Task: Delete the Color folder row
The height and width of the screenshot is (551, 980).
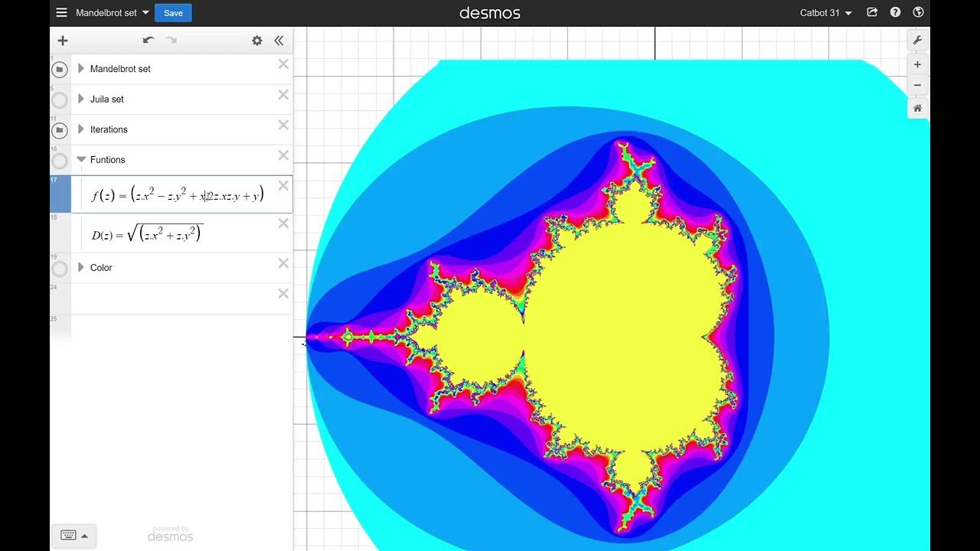Action: tap(283, 263)
